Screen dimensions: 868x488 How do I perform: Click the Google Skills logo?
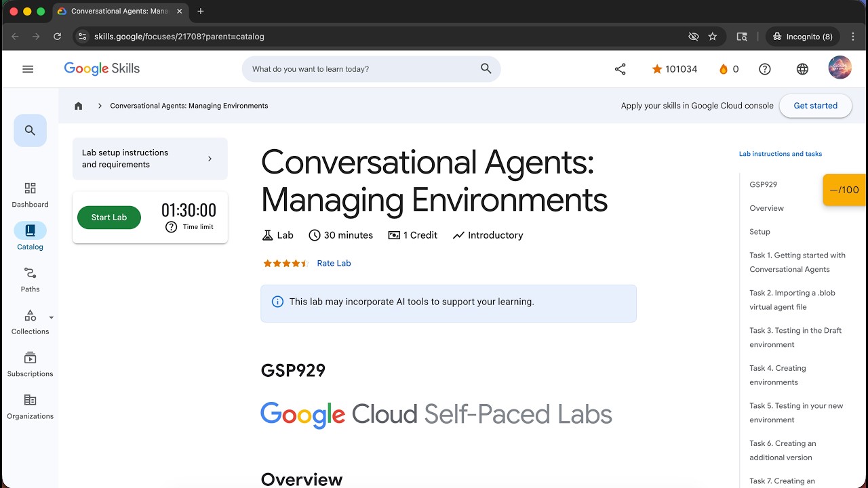(102, 68)
